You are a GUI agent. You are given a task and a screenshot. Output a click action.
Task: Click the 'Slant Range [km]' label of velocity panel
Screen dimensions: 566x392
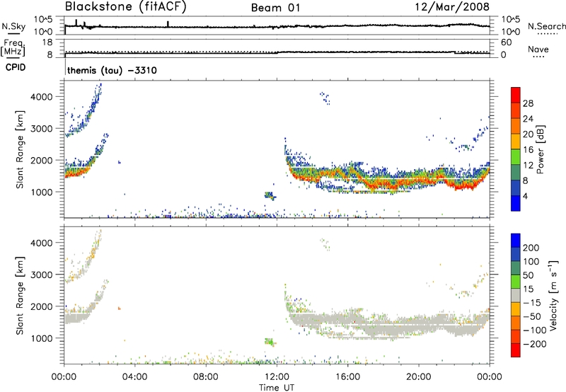(x=20, y=295)
